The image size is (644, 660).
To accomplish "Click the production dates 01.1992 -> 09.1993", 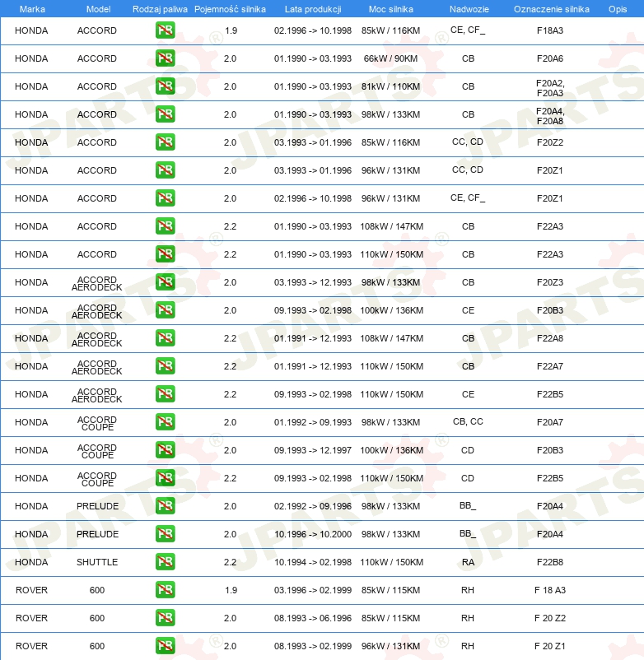I will pos(313,422).
